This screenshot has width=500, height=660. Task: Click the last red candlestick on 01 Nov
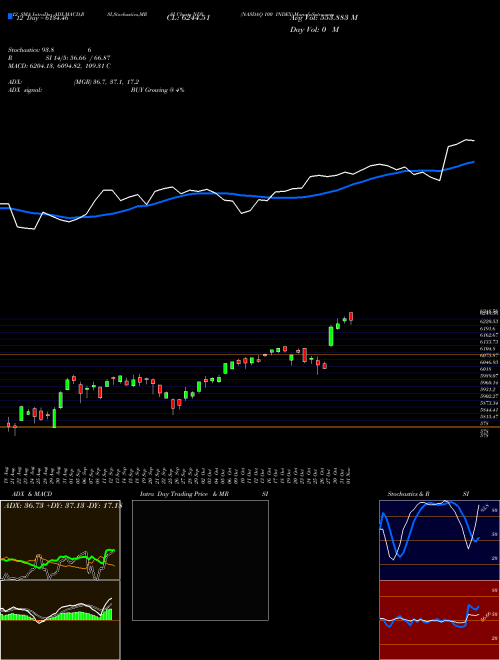pos(351,317)
